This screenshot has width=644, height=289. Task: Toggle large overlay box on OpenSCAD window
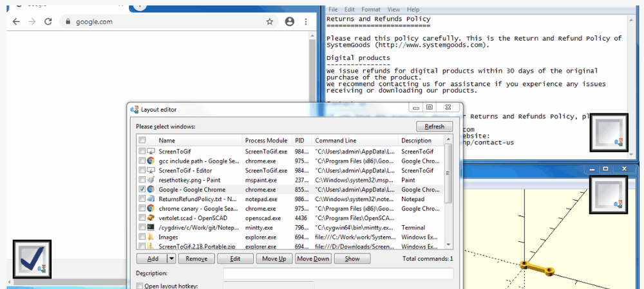[x=609, y=195]
